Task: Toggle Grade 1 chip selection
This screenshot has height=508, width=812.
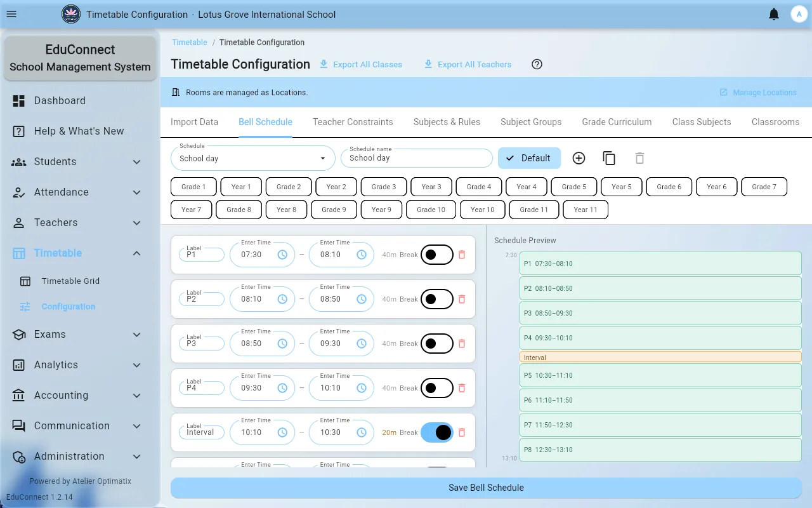Action: (x=193, y=187)
